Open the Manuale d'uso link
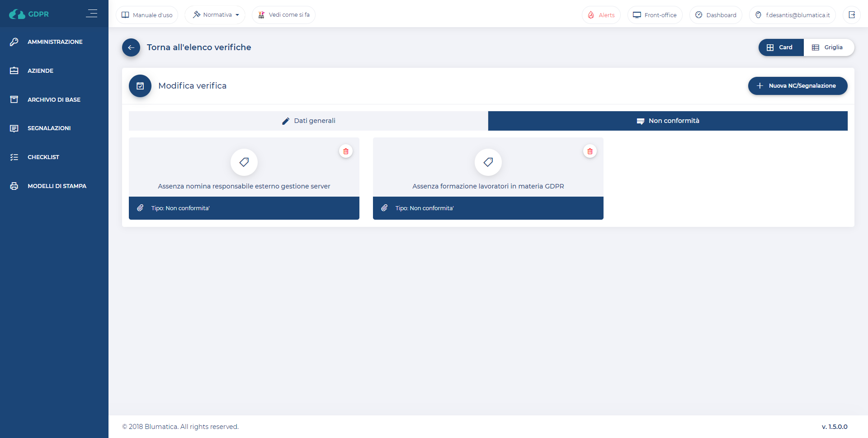This screenshot has height=438, width=868. click(x=147, y=15)
